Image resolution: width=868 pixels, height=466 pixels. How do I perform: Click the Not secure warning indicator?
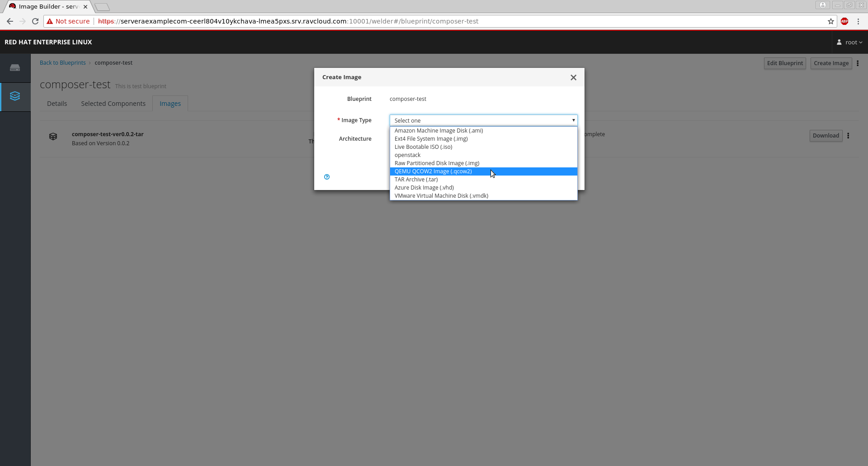(68, 21)
